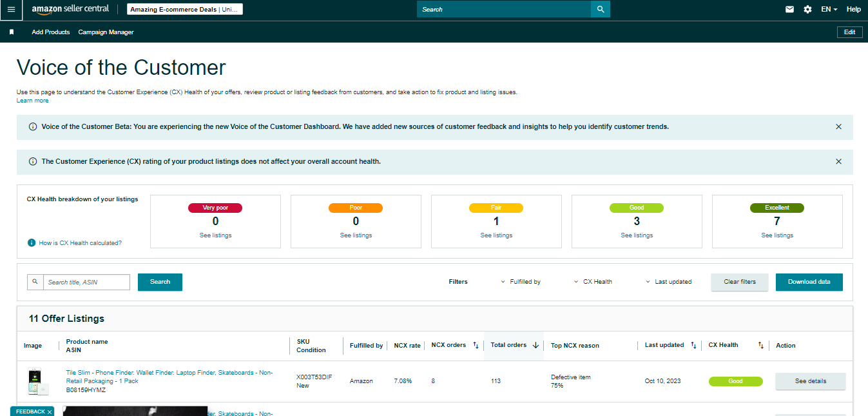Open the Amazing E-commerce Deals account switcher
868x416 pixels.
[x=184, y=10]
